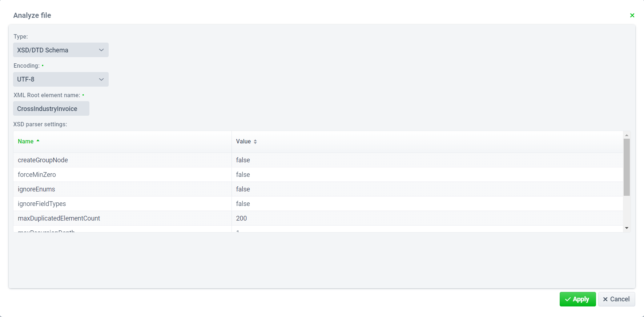This screenshot has width=644, height=317.
Task: Sort table by Value column header
Action: click(243, 142)
